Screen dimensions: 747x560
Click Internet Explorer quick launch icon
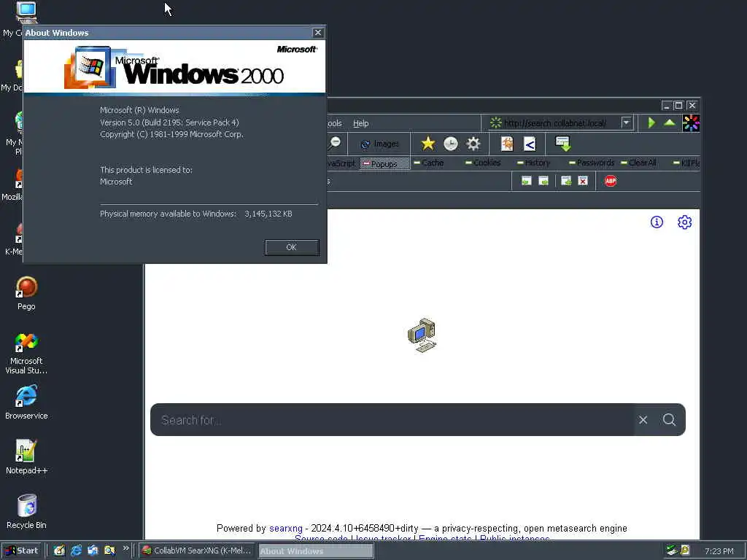pyautogui.click(x=76, y=551)
